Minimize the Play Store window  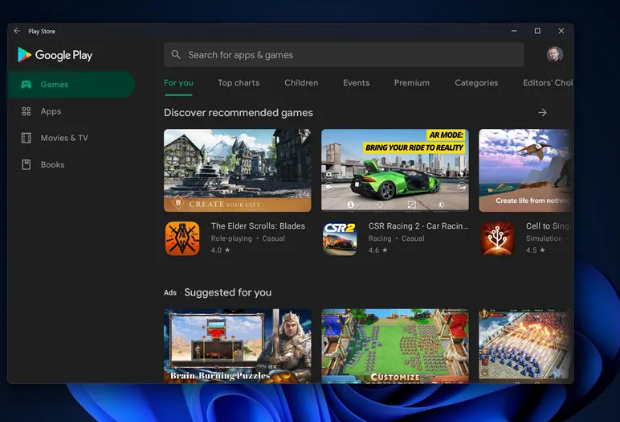point(514,31)
